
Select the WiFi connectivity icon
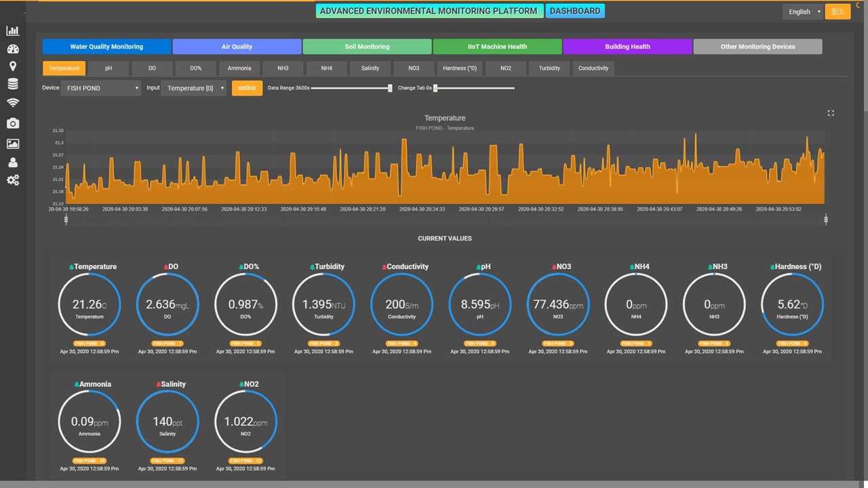[12, 102]
